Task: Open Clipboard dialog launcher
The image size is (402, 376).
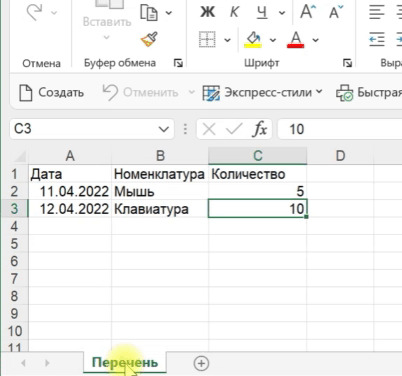Action: 178,63
